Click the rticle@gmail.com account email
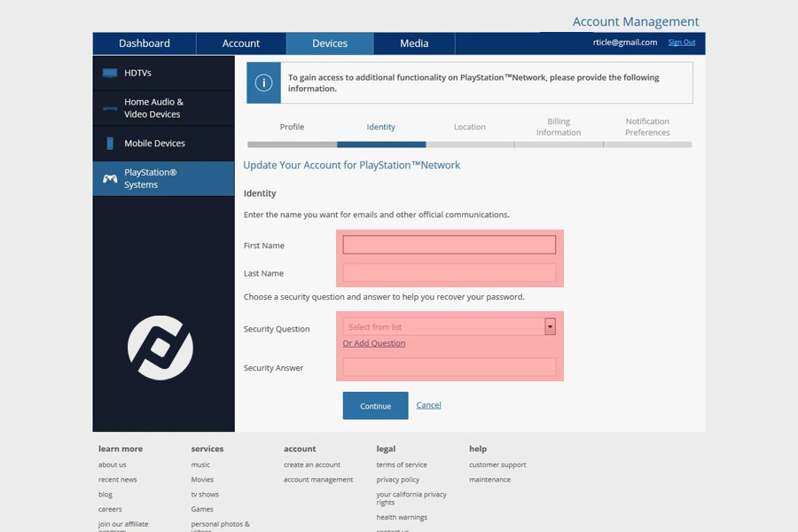 [625, 43]
